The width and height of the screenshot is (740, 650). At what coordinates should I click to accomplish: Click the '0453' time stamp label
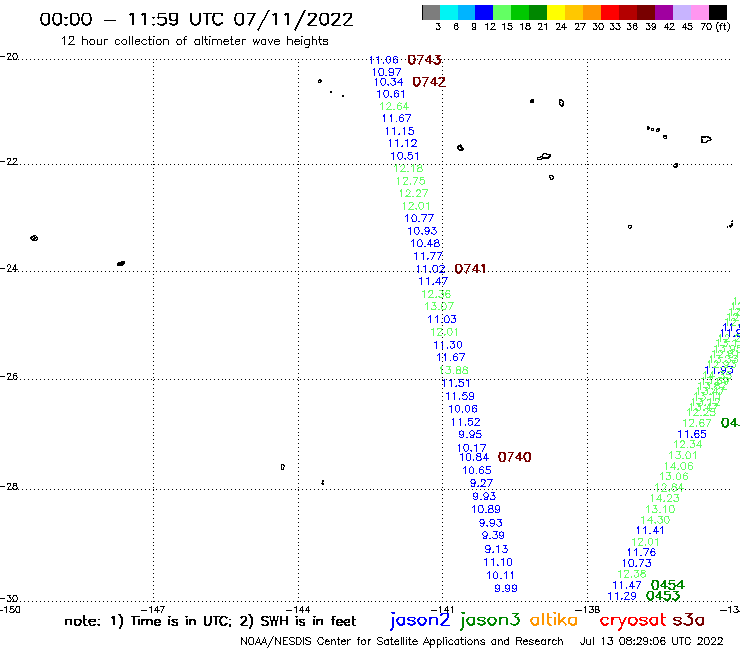click(x=663, y=596)
